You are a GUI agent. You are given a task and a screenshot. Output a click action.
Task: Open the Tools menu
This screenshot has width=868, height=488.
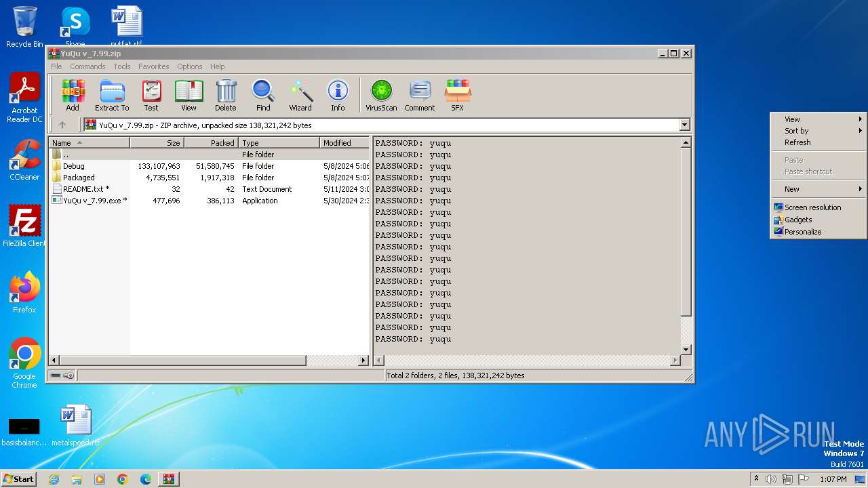coord(122,66)
